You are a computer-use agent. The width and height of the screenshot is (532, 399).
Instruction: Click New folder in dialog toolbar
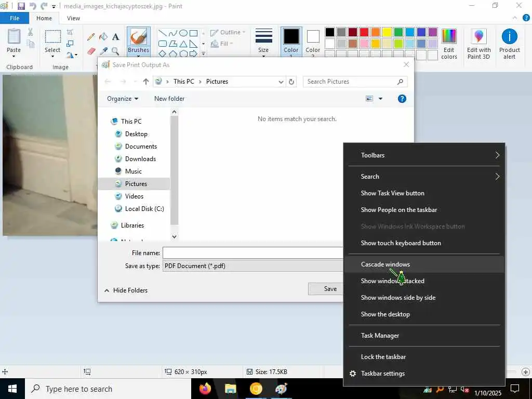pos(169,99)
